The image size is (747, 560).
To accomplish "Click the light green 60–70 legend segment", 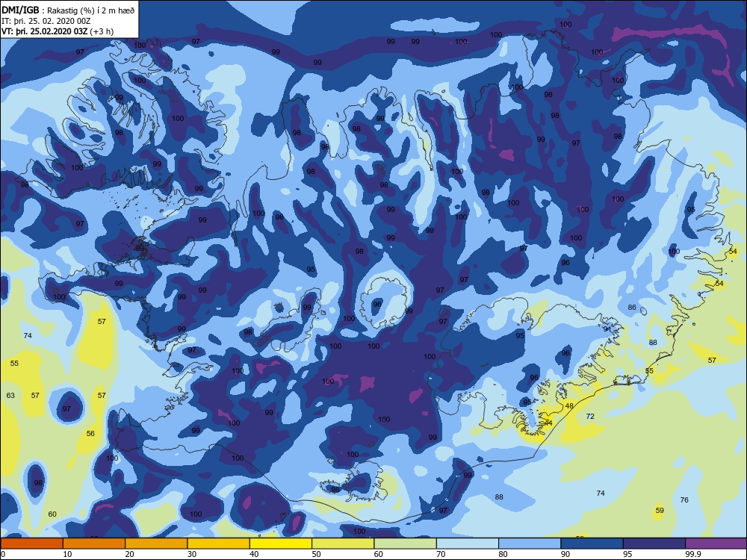I will pyautogui.click(x=406, y=544).
